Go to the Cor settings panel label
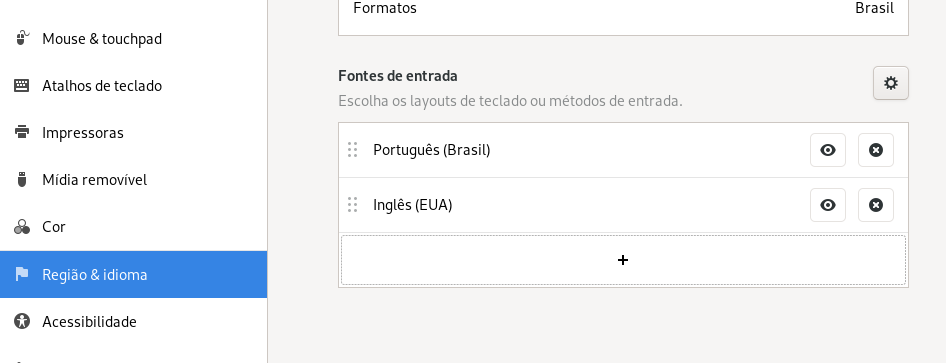 (54, 227)
